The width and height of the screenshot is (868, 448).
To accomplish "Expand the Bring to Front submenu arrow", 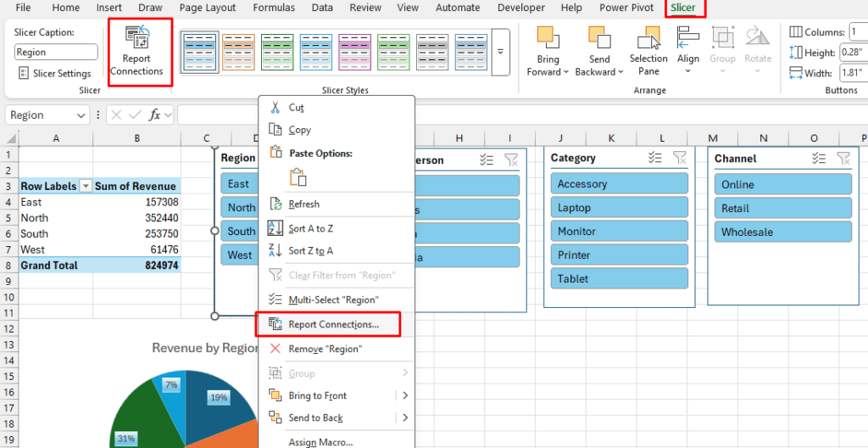I will coord(406,395).
